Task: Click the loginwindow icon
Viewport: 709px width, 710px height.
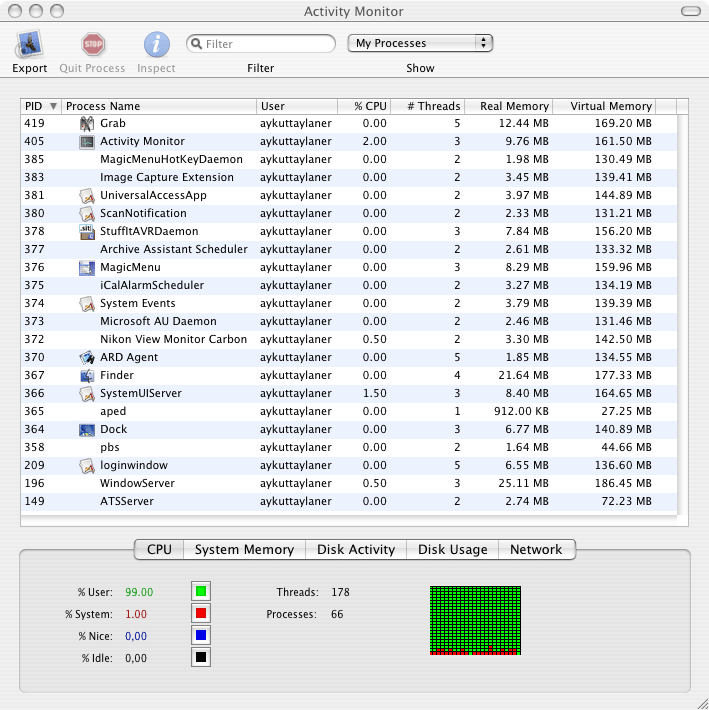Action: (x=86, y=465)
